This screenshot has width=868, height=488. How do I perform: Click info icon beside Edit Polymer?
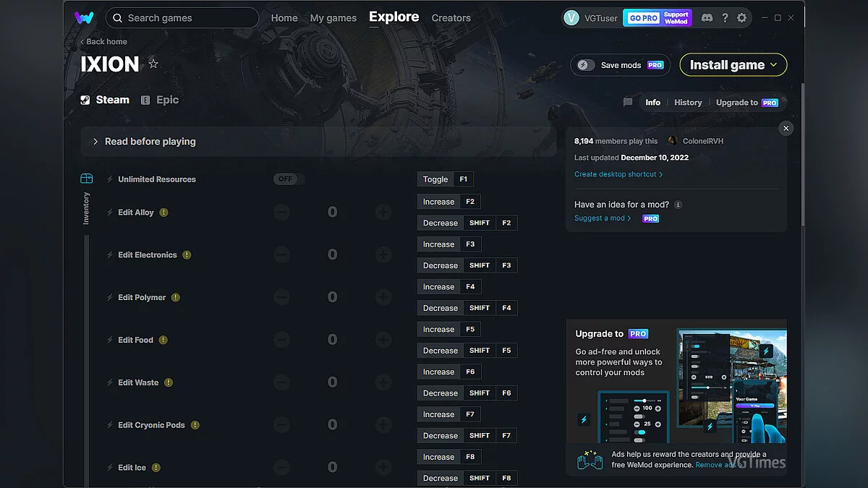tap(176, 297)
